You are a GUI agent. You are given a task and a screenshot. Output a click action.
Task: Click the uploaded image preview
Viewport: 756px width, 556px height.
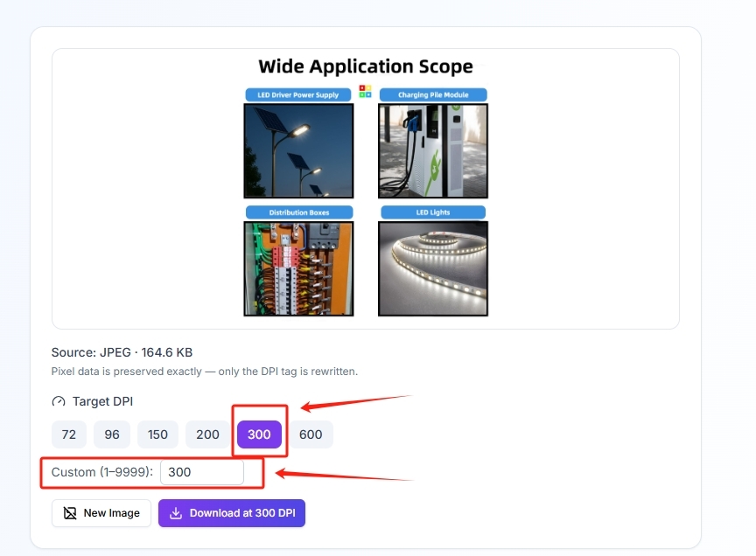366,188
